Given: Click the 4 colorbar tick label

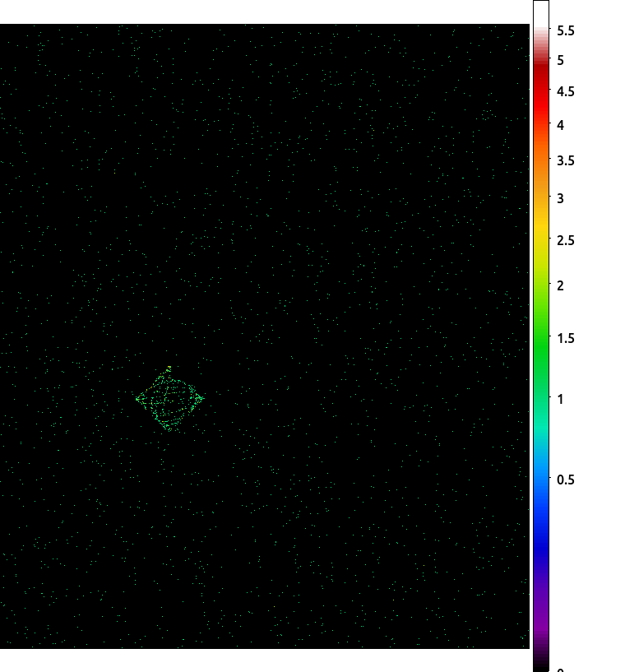Looking at the screenshot, I should tap(560, 125).
